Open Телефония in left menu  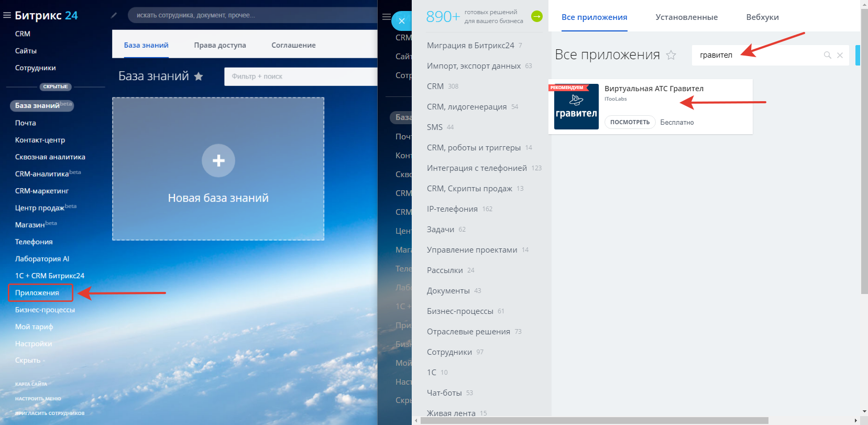click(34, 242)
